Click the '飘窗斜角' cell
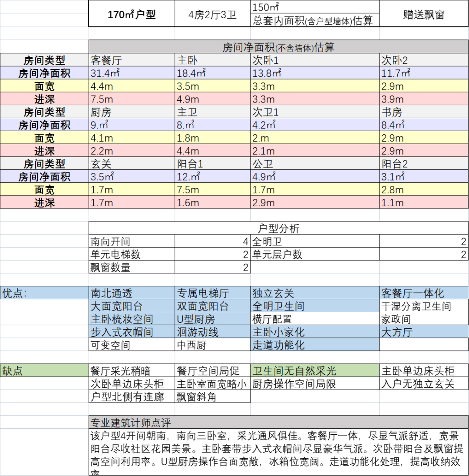The width and height of the screenshot is (469, 476). pyautogui.click(x=212, y=397)
